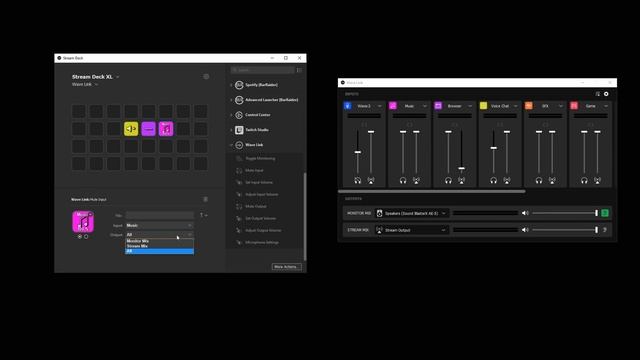Toggle Game channel stream mix mute

[597, 180]
